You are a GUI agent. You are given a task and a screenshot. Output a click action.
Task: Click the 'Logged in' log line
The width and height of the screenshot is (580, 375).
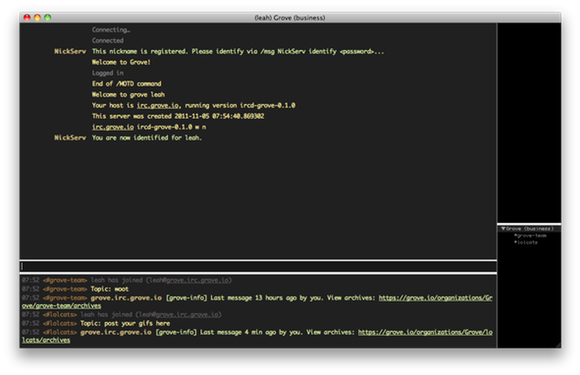pyautogui.click(x=108, y=73)
